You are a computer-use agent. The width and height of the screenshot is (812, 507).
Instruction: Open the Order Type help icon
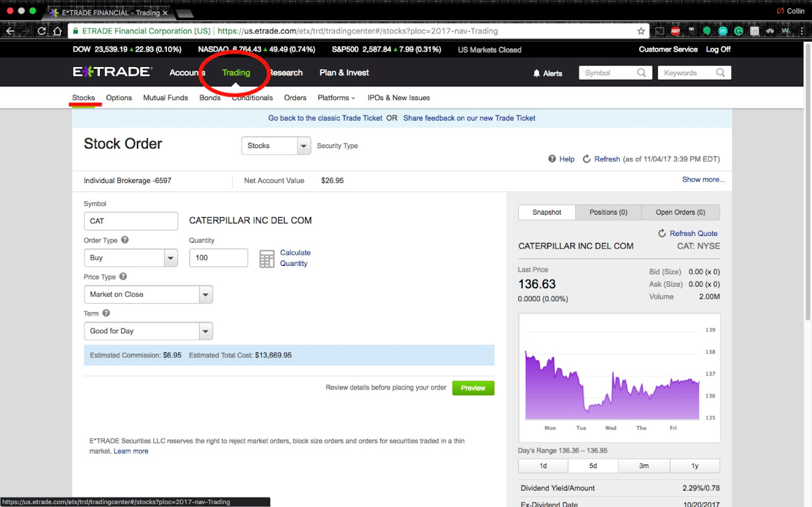click(125, 240)
